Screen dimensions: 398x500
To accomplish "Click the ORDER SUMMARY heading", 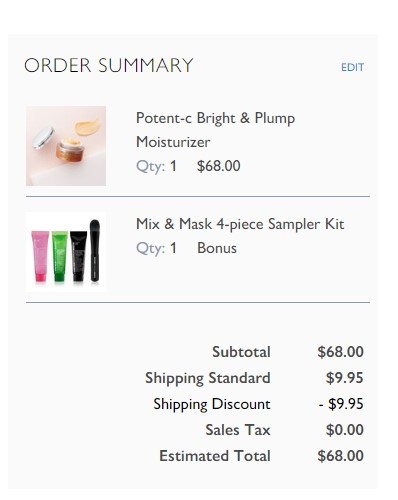I will [x=109, y=65].
